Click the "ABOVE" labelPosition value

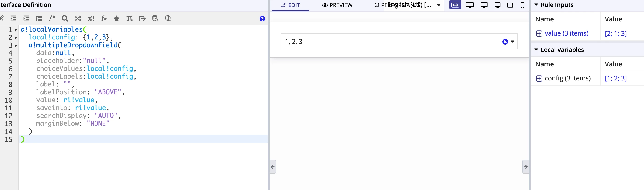pos(108,92)
